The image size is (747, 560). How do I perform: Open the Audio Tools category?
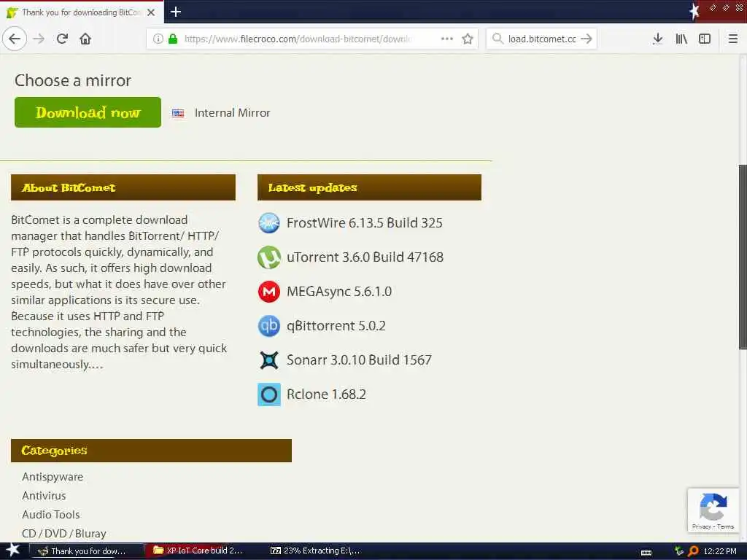click(x=51, y=515)
